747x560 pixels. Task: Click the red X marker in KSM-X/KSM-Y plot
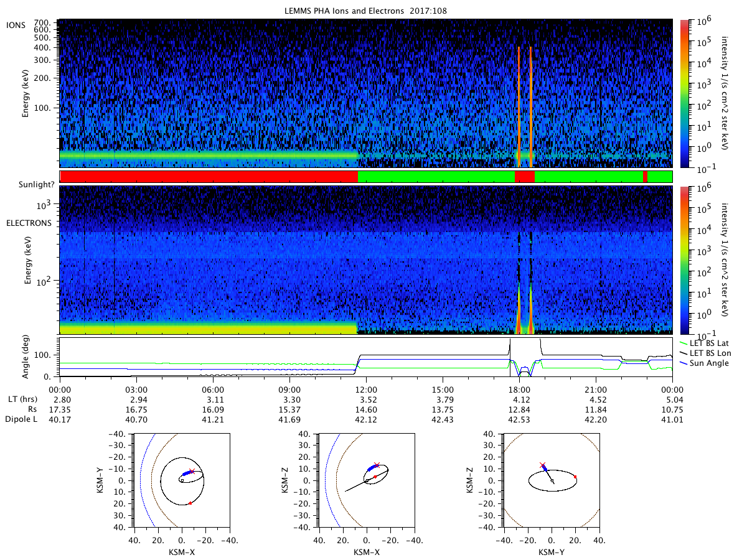click(192, 472)
